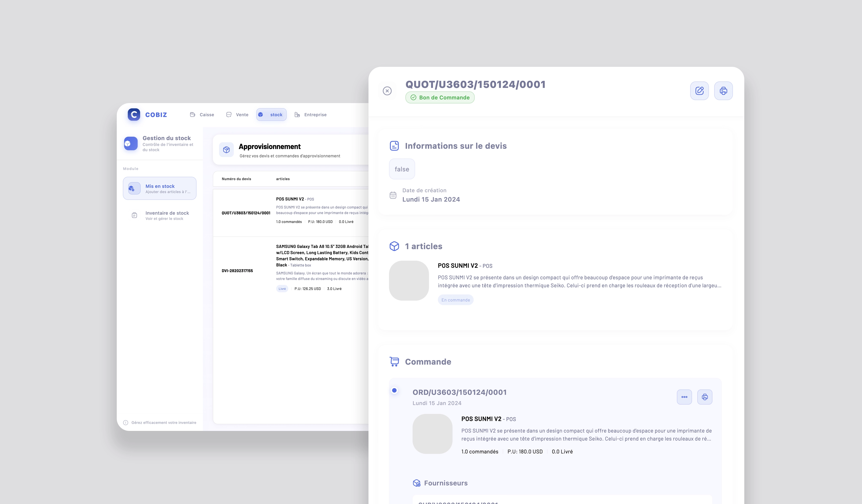The height and width of the screenshot is (504, 862).
Task: Open Inventaire de stock module
Action: (x=160, y=215)
